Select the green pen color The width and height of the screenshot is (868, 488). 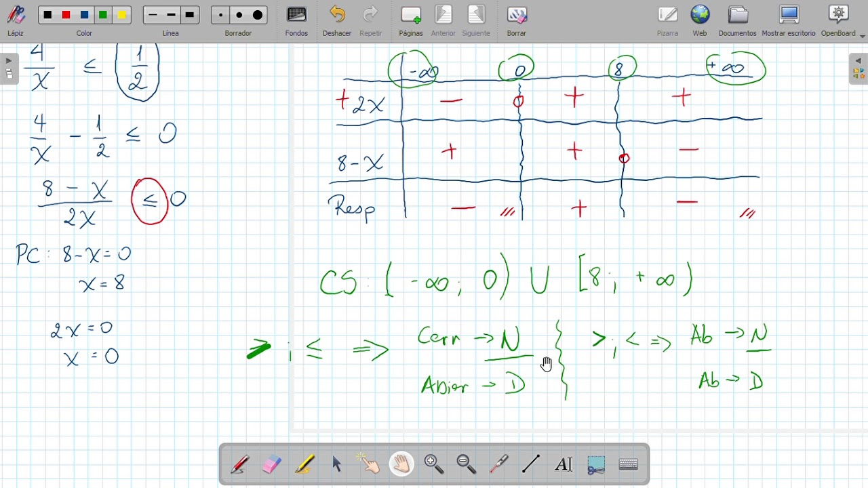[103, 15]
